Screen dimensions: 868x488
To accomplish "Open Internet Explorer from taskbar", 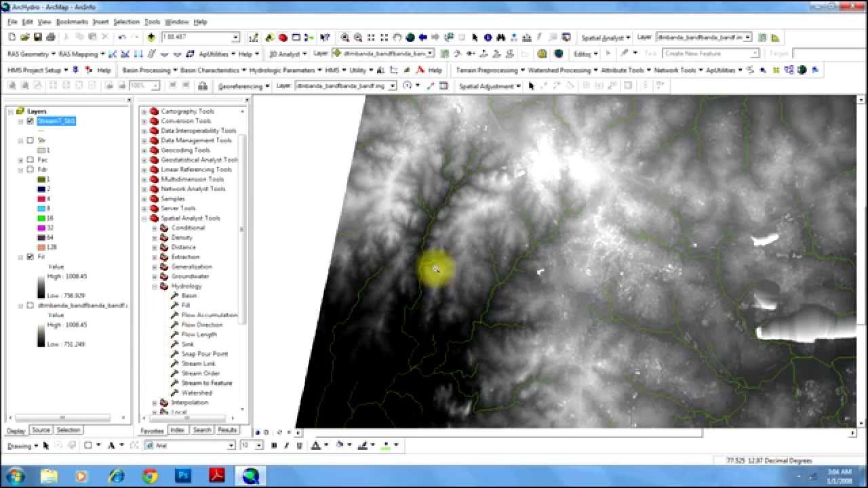I will click(117, 476).
